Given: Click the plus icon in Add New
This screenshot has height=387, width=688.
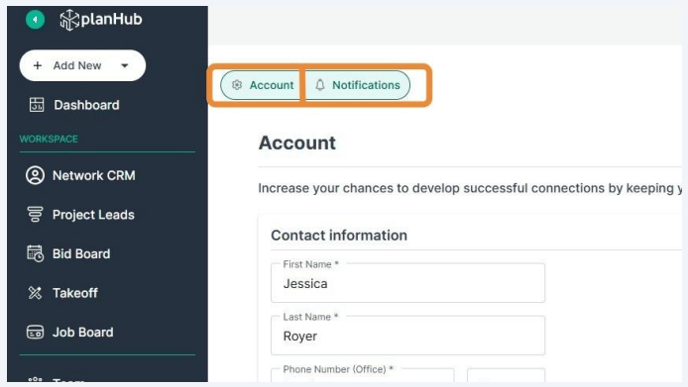Looking at the screenshot, I should (38, 65).
